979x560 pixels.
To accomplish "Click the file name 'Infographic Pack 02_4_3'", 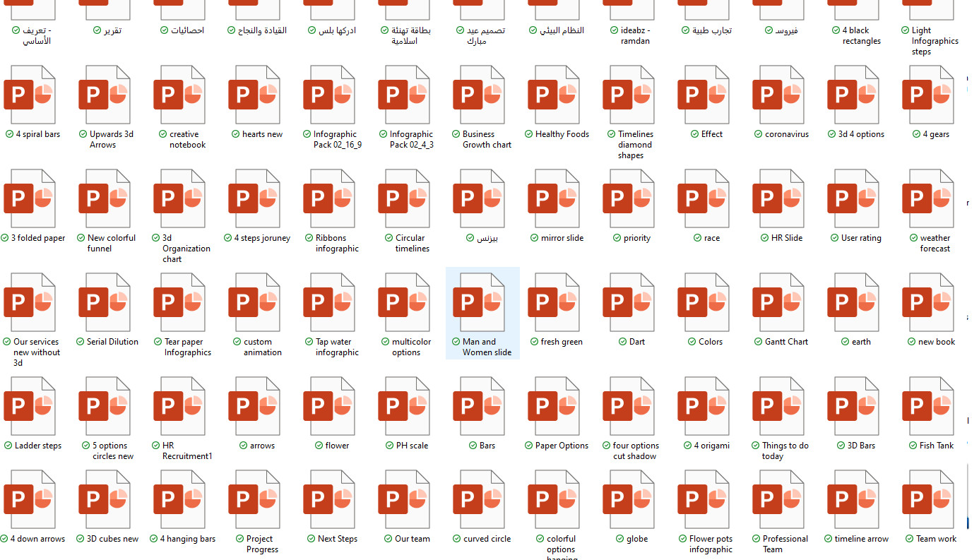I will [412, 139].
